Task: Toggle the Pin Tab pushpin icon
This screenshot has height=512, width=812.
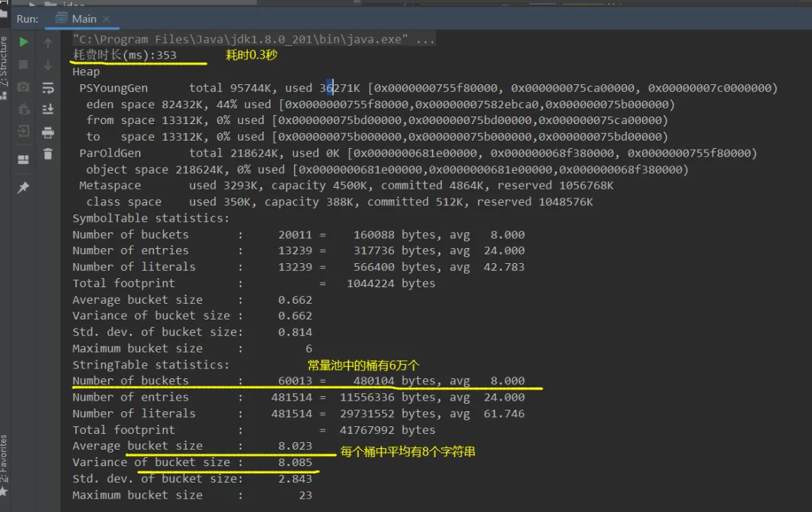Action: [x=23, y=187]
